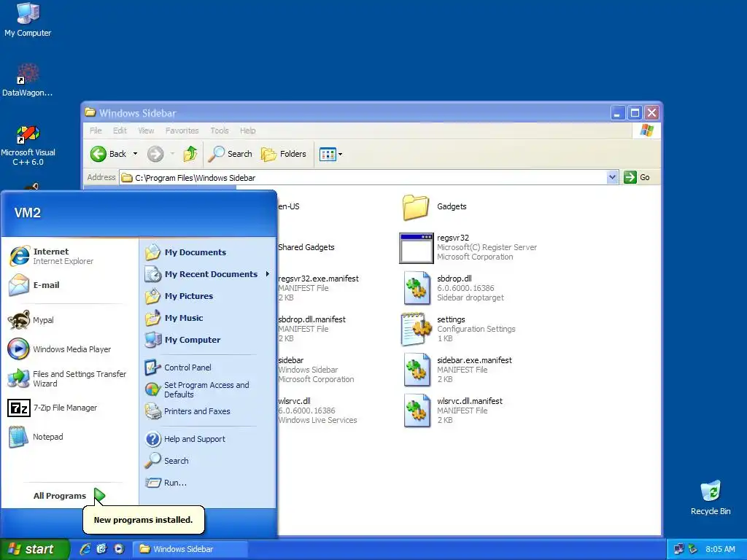The image size is (747, 560).
Task: Open My Computer from Start menu
Action: click(x=207, y=340)
